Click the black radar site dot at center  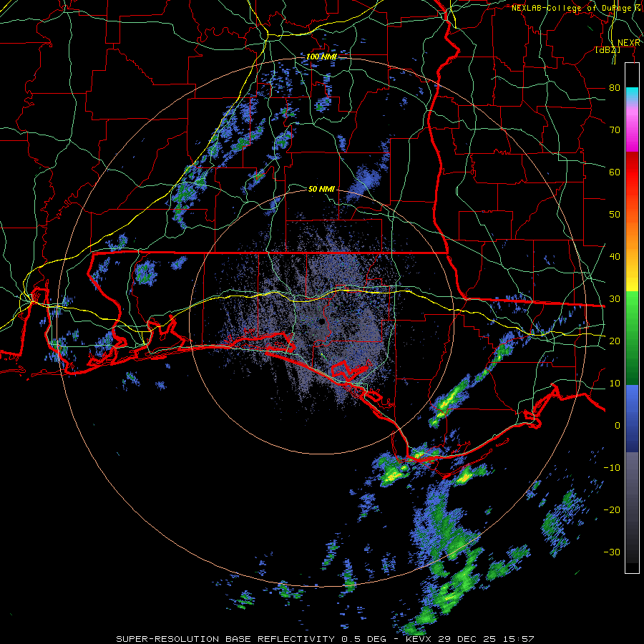pos(322,321)
